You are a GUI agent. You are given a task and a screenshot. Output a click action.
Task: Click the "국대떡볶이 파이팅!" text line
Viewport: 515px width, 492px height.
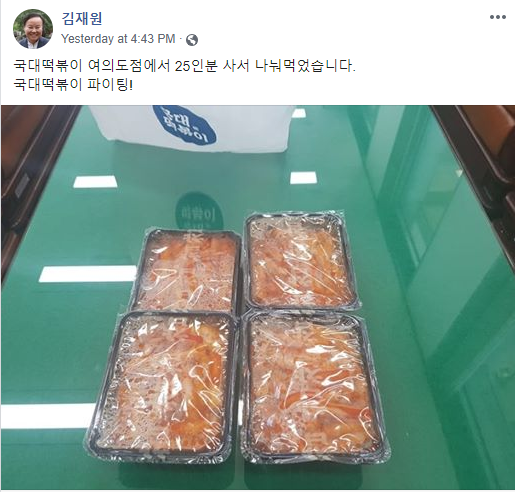73,85
